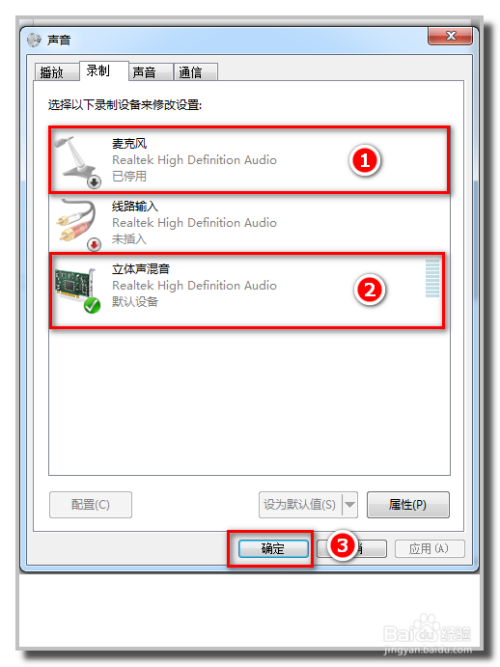Close the 声音 dialog window
This screenshot has height=667, width=500.
[x=450, y=36]
